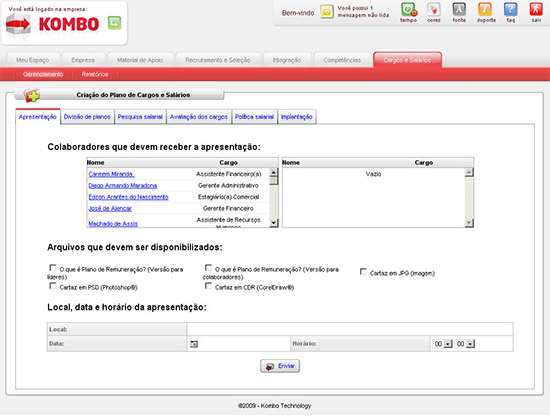Click the tempo clock icon
The height and width of the screenshot is (416, 550).
point(409,10)
